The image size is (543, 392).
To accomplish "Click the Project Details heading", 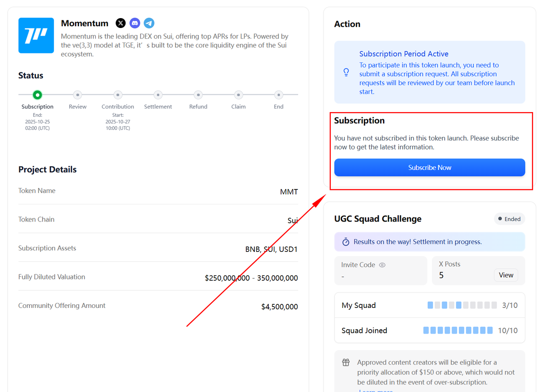I will tap(48, 170).
